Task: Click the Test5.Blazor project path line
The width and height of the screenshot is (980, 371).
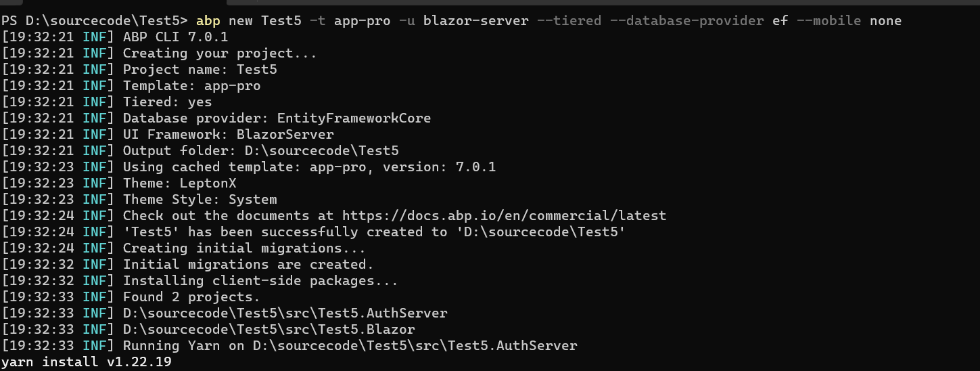Action: pos(269,330)
